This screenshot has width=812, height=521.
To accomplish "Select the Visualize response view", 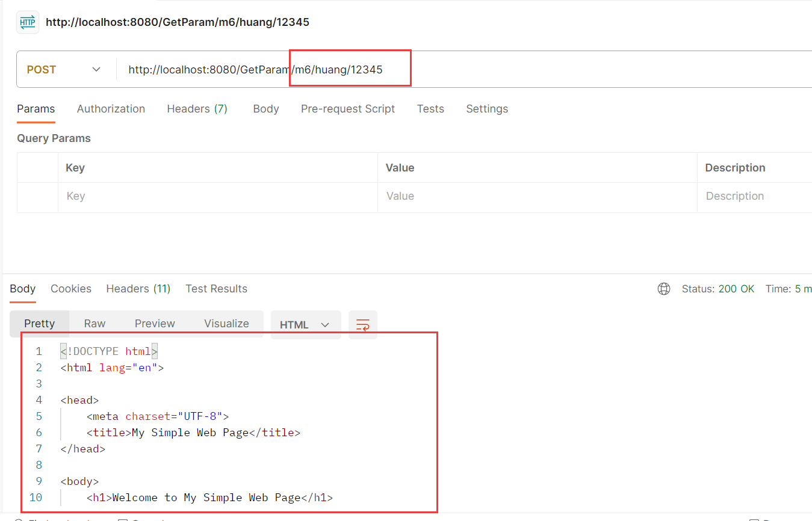I will point(226,324).
